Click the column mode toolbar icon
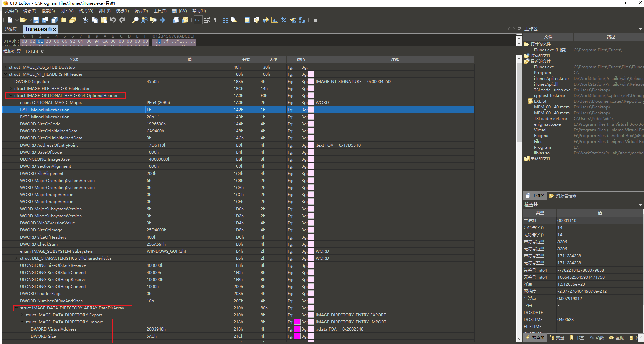Screen dimensions: 644x344 [x=225, y=20]
